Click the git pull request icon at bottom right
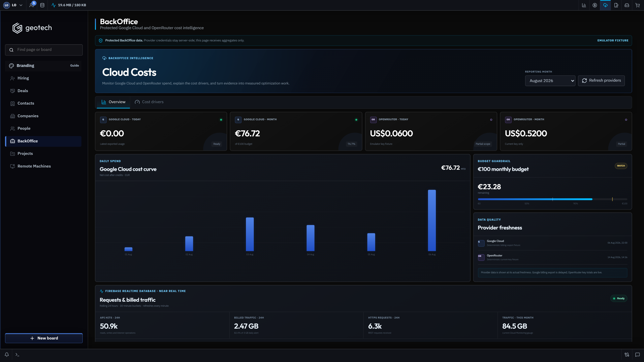Image resolution: width=644 pixels, height=362 pixels. point(627,355)
